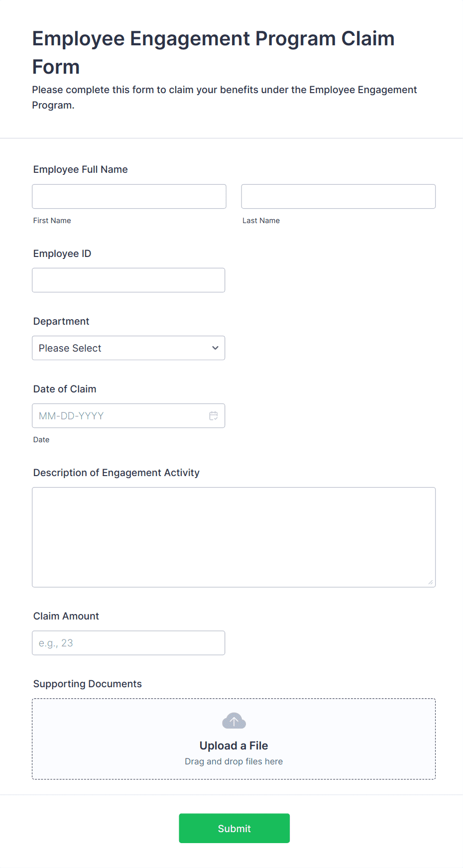Click the calendar icon in date field
The height and width of the screenshot is (868, 463).
(213, 416)
